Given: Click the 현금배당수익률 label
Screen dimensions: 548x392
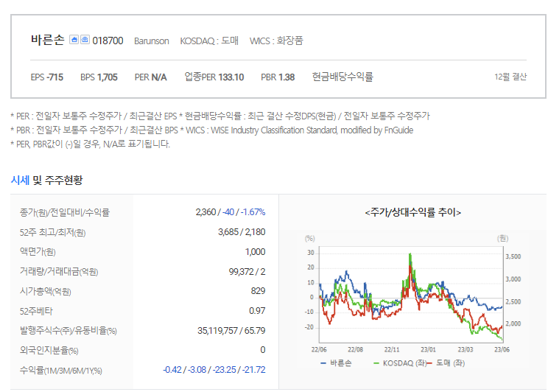Looking at the screenshot, I should (342, 77).
